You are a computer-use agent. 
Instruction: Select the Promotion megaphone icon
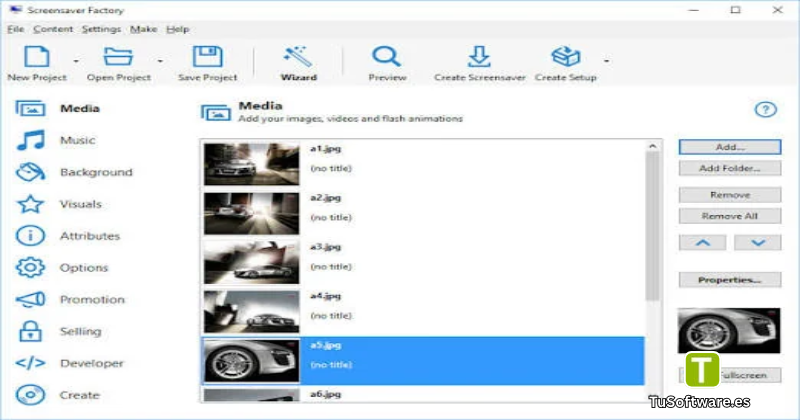[x=30, y=300]
